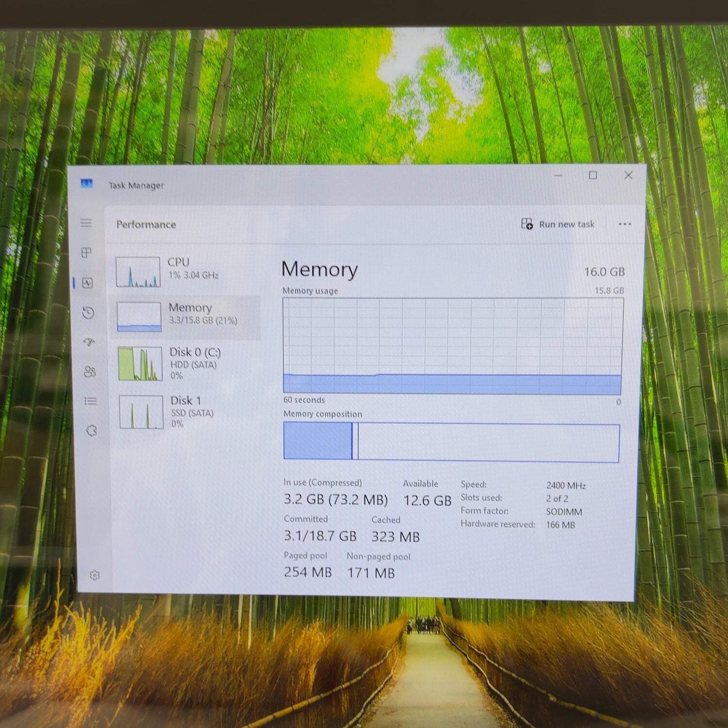
Task: Click the 'Memory usage' graph label
Action: tap(310, 291)
